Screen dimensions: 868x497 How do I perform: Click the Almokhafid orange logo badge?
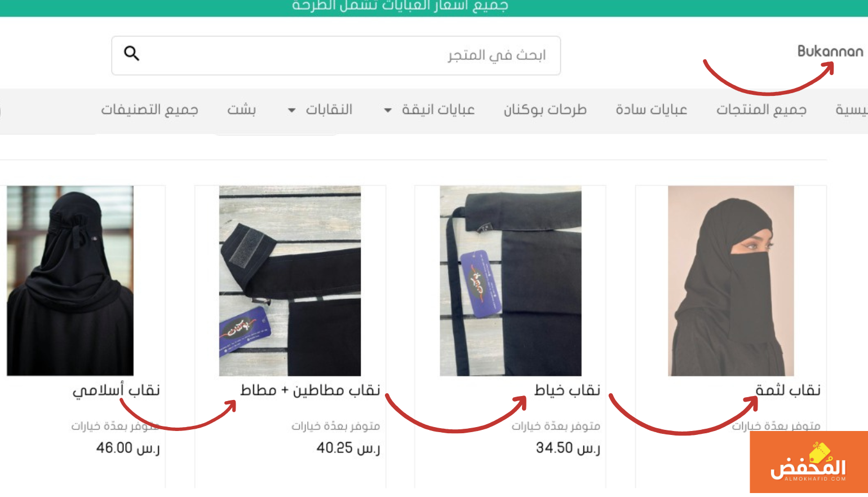(809, 462)
